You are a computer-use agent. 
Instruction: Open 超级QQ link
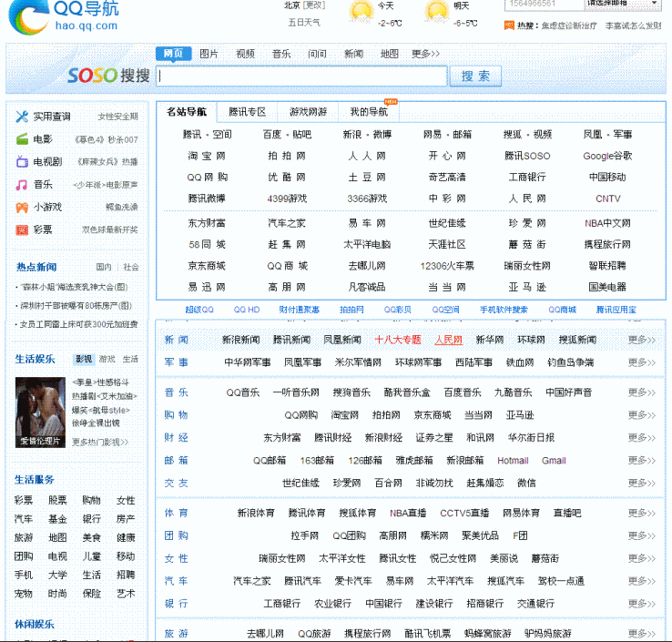click(x=199, y=310)
